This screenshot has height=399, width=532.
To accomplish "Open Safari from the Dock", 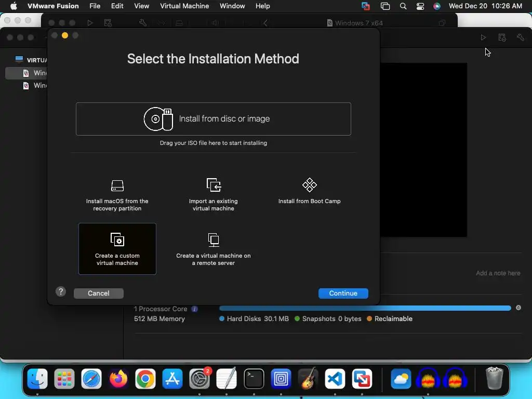I will [91, 379].
